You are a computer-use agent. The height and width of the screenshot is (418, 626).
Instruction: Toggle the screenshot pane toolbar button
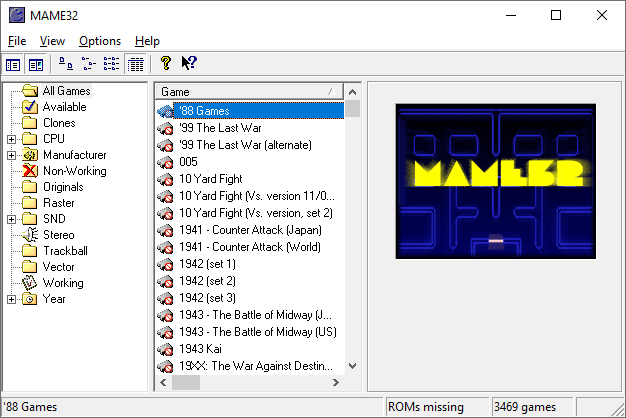tap(36, 64)
